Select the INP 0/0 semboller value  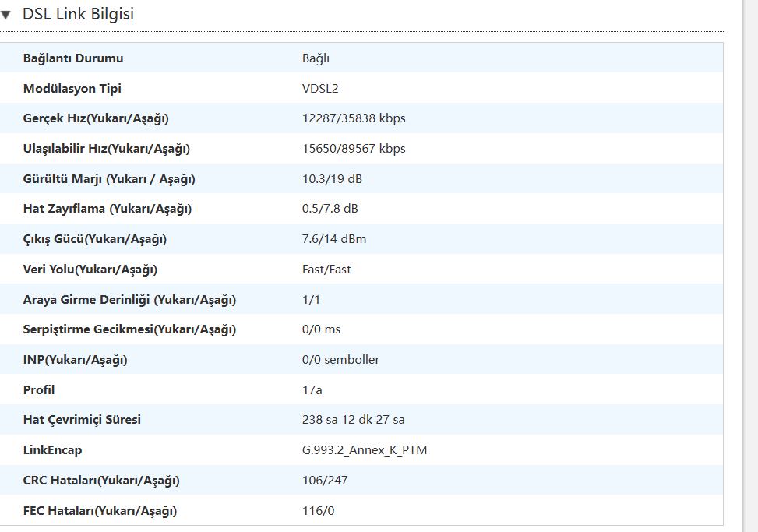[340, 360]
